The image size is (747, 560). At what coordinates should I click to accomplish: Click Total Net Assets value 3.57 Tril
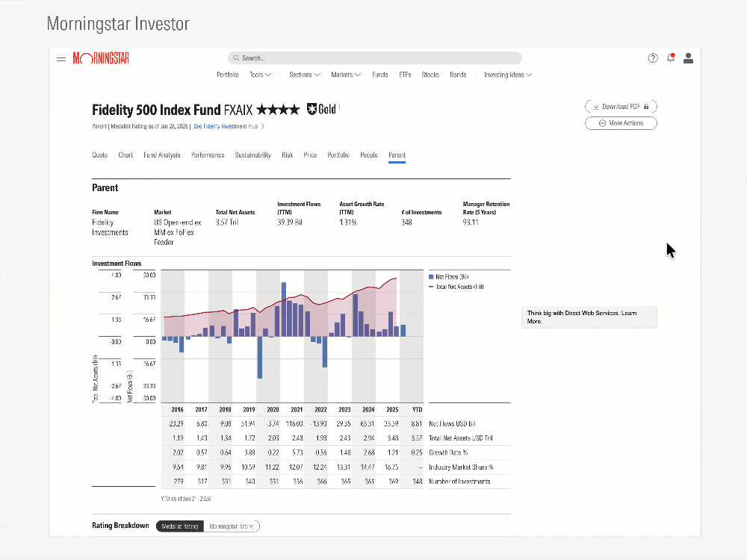click(227, 223)
